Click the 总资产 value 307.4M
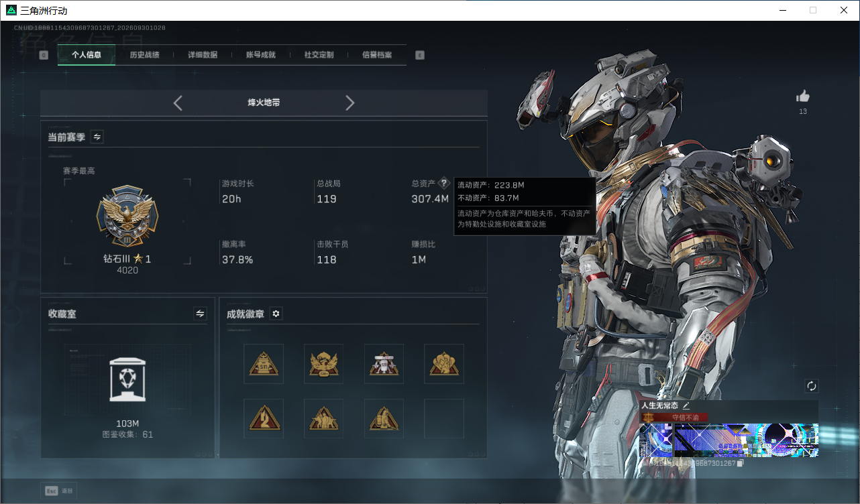This screenshot has height=504, width=860. (430, 199)
